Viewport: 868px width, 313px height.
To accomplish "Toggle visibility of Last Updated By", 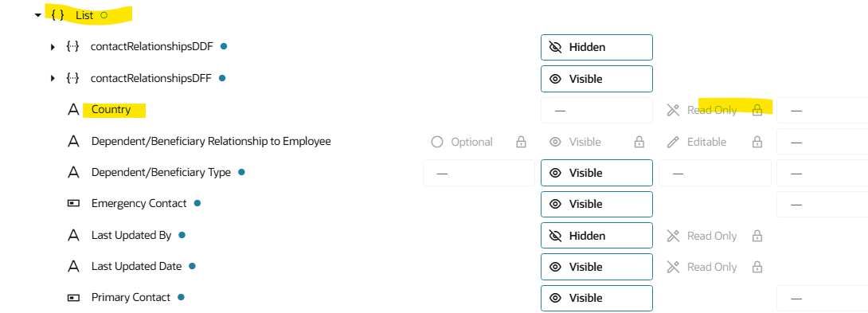I will [596, 236].
